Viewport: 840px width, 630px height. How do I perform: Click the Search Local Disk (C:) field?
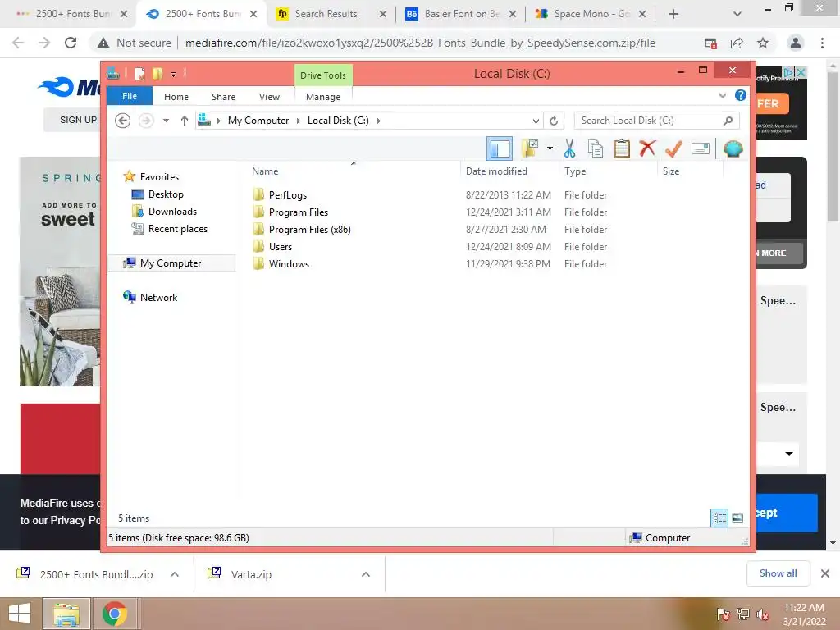(657, 121)
